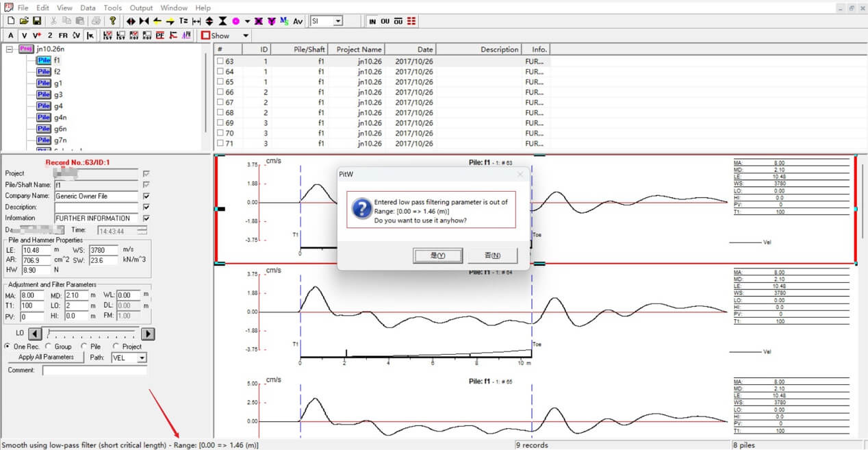Click the LO value input field
This screenshot has width=868, height=450.
[x=76, y=305]
